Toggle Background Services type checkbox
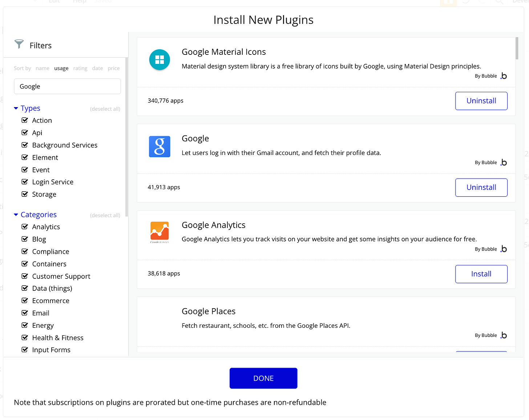The height and width of the screenshot is (420, 529). click(25, 145)
